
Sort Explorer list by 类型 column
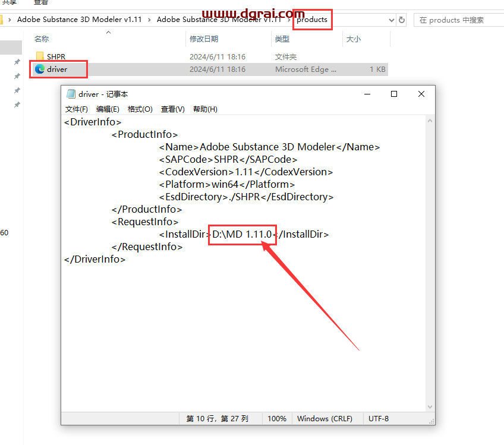[x=282, y=39]
